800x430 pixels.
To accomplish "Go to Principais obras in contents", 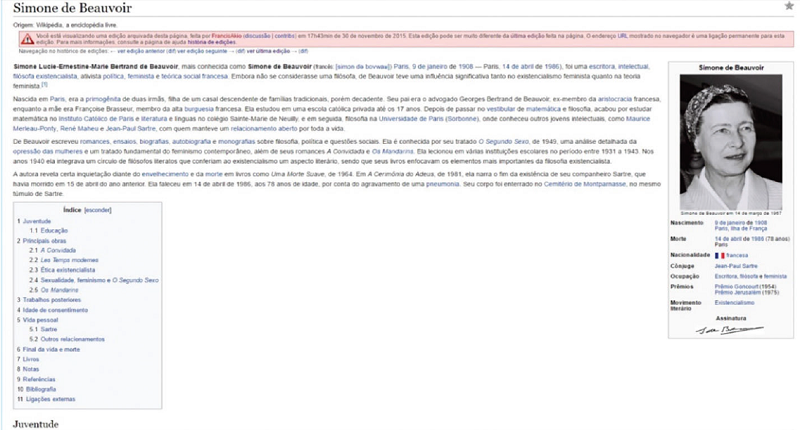I will tap(47, 240).
